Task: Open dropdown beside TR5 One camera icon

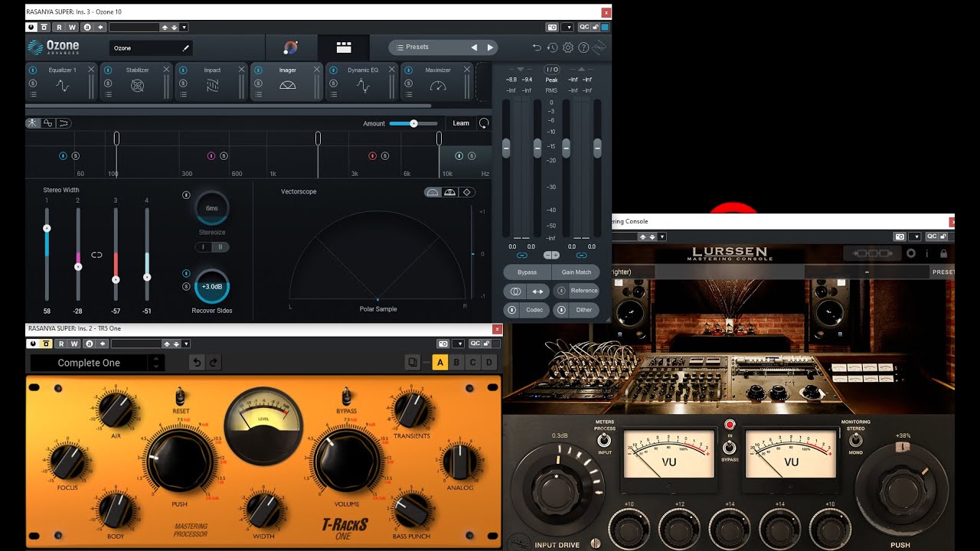Action: click(x=458, y=344)
